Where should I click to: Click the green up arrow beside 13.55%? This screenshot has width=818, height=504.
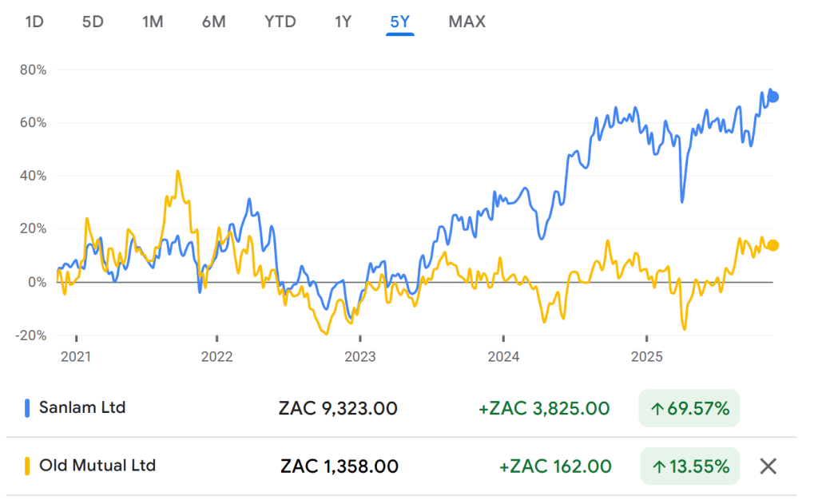click(658, 466)
